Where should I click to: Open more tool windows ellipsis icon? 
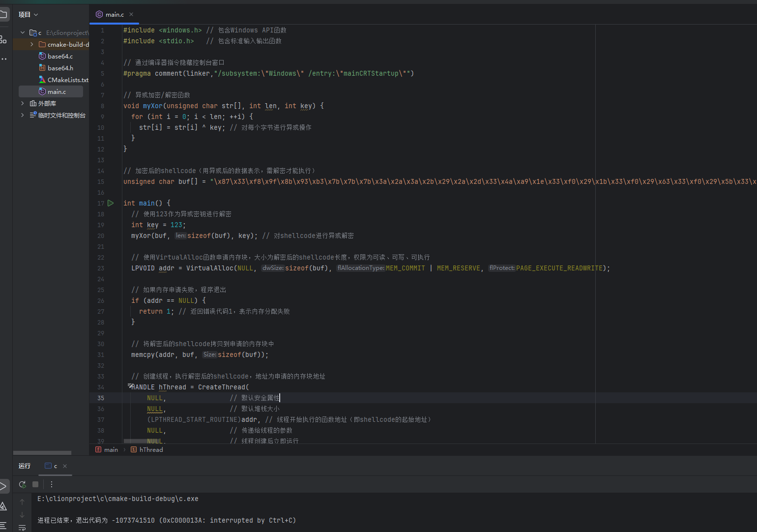click(3, 59)
